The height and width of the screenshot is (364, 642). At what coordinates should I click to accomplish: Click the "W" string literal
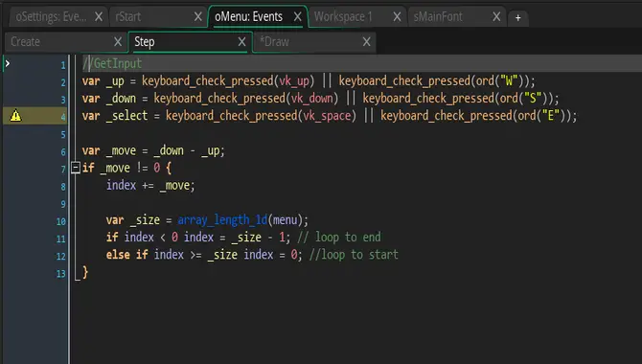click(509, 80)
